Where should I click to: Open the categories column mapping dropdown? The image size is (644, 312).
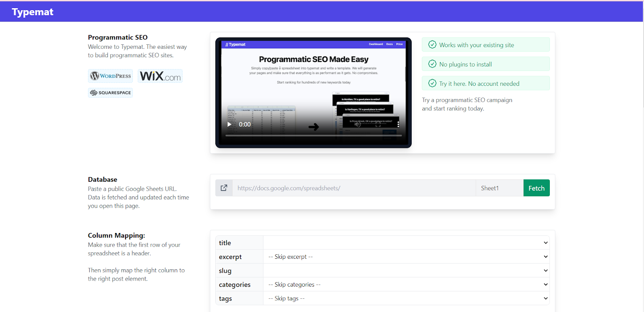[x=407, y=285]
